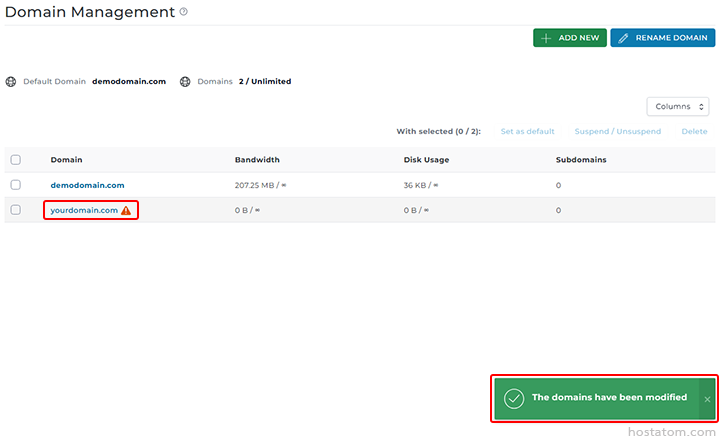The image size is (720, 440).
Task: Sort by Bandwidth column header
Action: 257,159
